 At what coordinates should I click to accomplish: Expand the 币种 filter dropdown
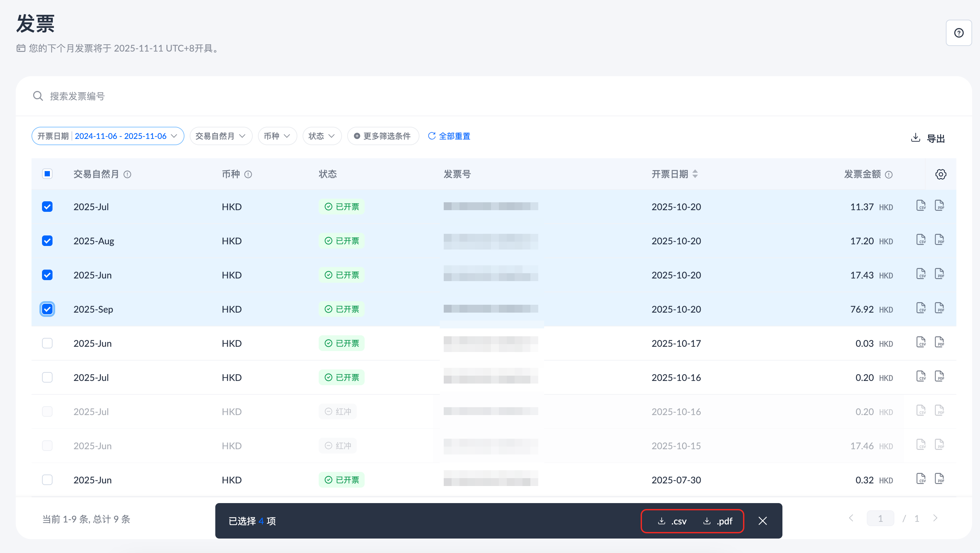[277, 136]
